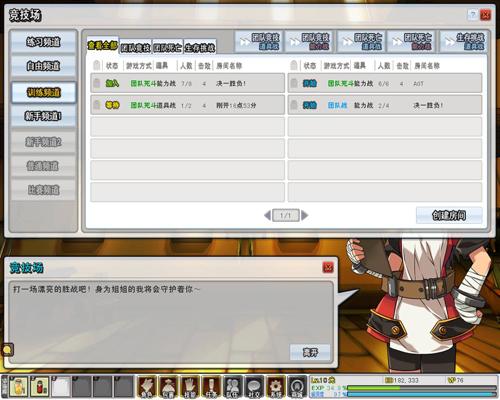Click the 房间名称 column header in right list
Image resolution: width=500 pixels, height=400 pixels.
(427, 66)
